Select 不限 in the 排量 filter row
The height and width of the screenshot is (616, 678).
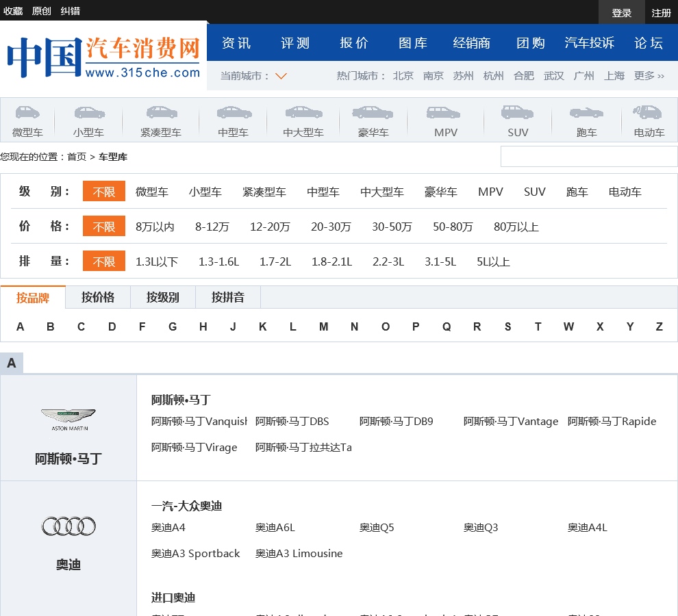(104, 261)
